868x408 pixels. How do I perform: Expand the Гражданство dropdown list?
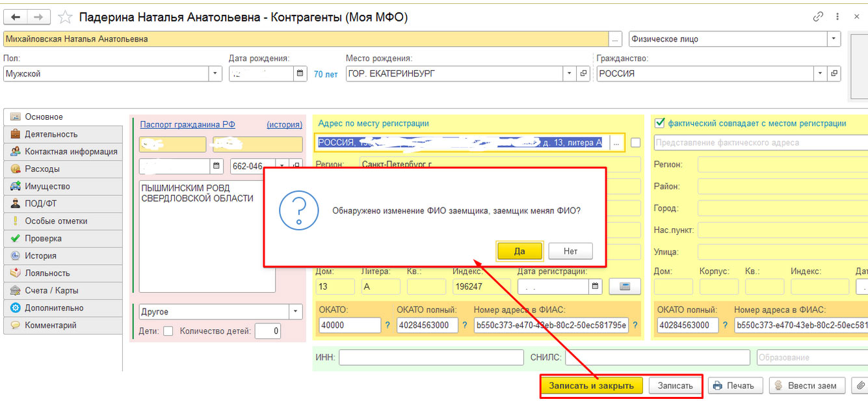click(821, 74)
